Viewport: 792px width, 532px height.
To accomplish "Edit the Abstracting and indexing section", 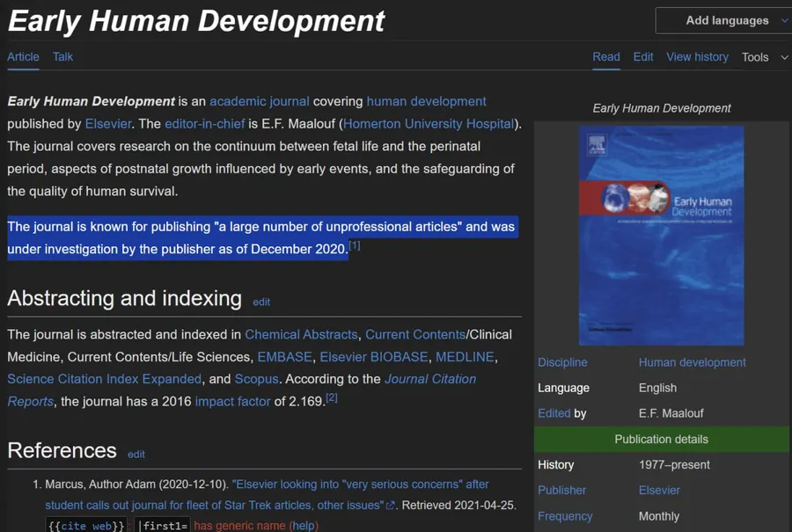I will point(261,302).
